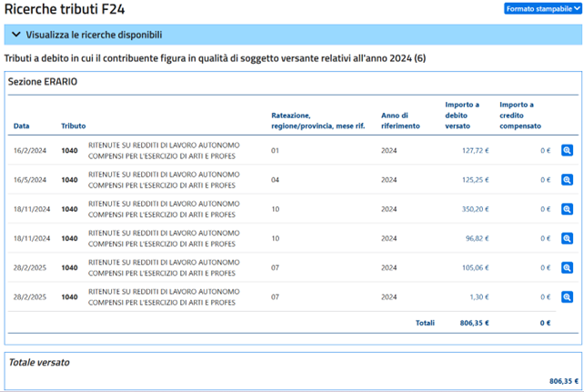Click the 16/2/2024 date cell
The width and height of the screenshot is (584, 392).
point(27,150)
